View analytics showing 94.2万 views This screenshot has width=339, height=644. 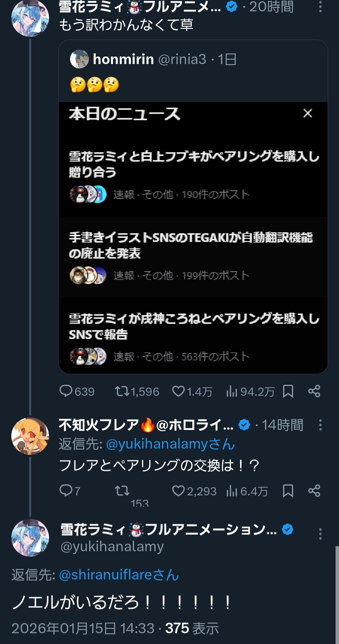tap(232, 391)
